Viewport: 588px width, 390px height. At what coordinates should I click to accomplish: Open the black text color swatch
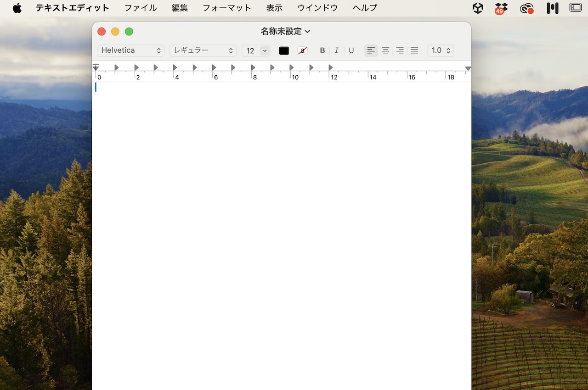click(284, 50)
